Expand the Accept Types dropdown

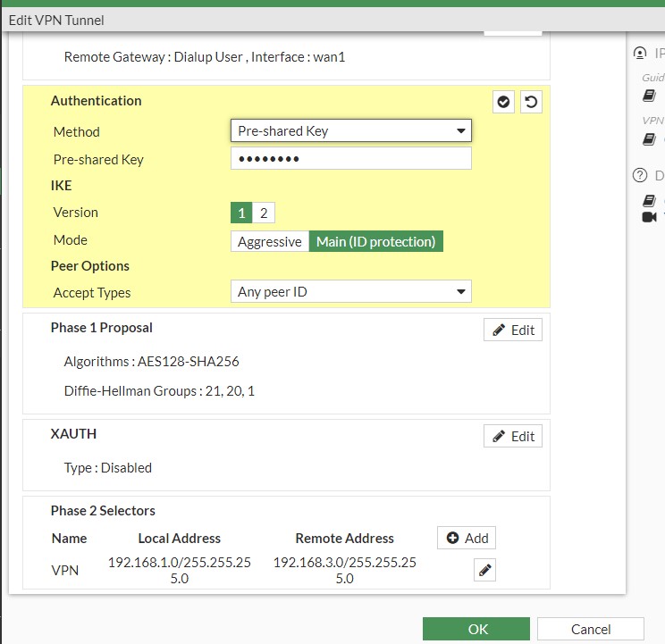point(351,291)
